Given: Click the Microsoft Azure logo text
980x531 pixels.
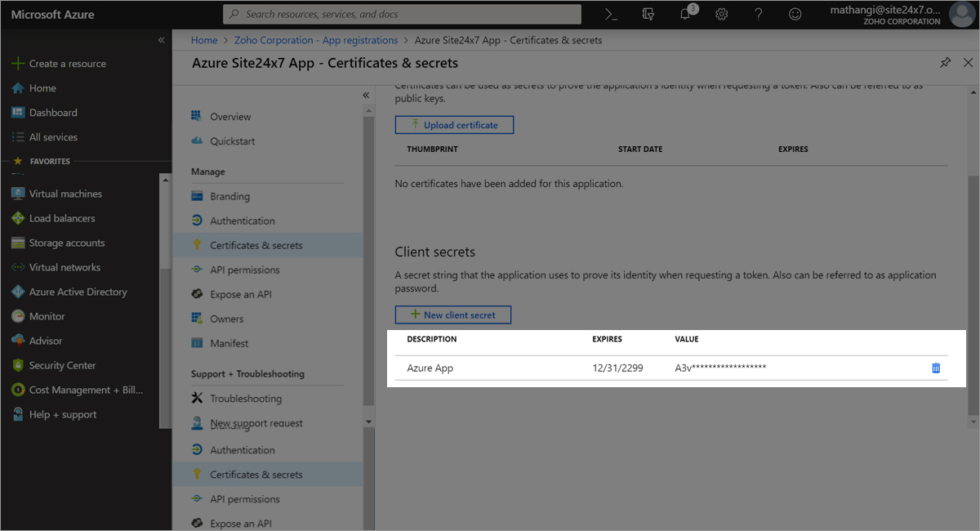Looking at the screenshot, I should [x=52, y=15].
